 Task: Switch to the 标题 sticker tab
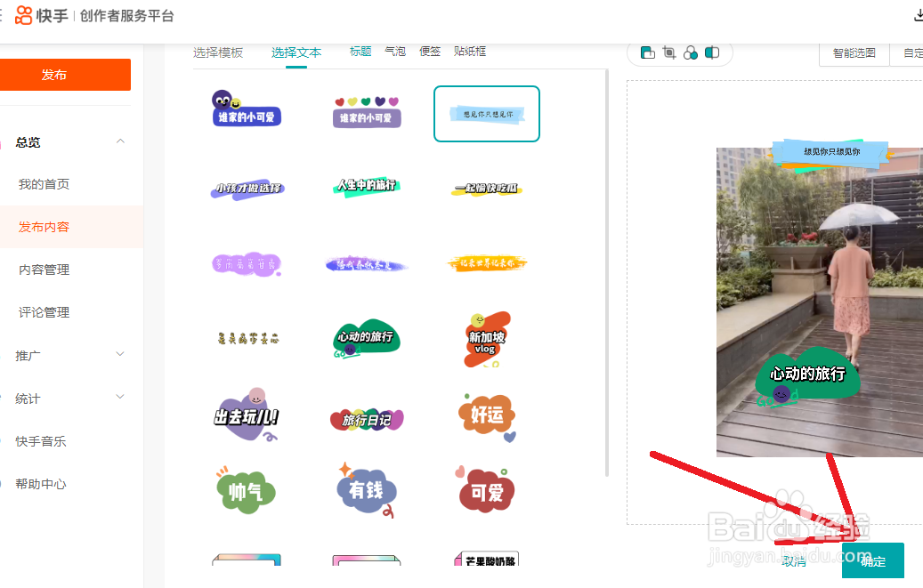(x=360, y=52)
